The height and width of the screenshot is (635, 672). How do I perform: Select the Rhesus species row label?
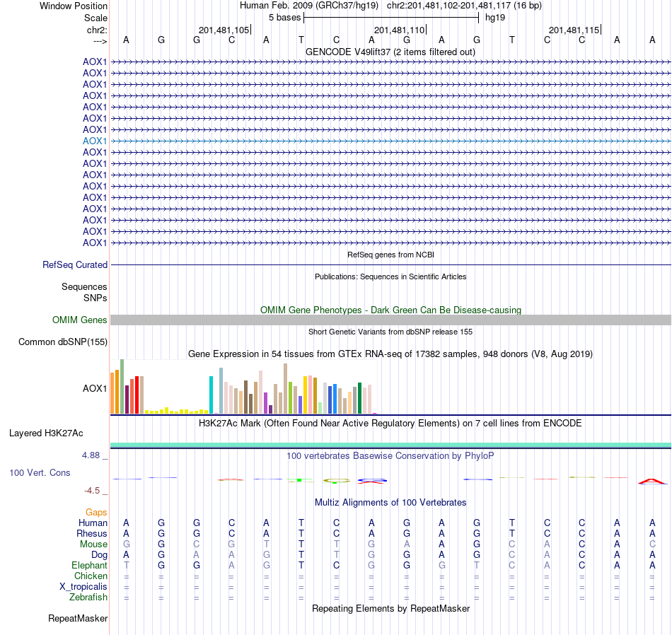tap(92, 533)
